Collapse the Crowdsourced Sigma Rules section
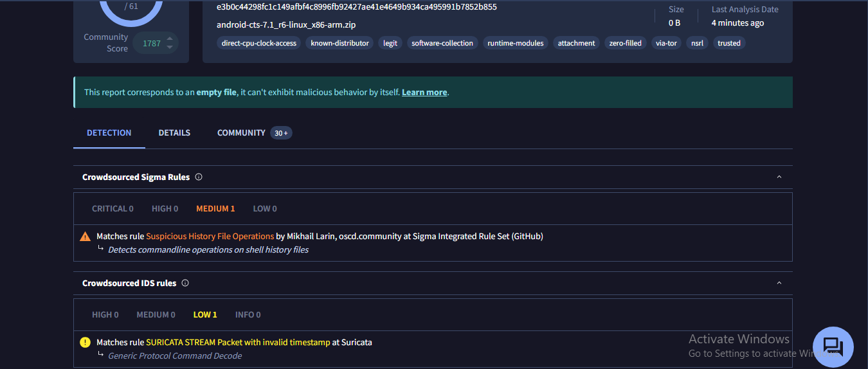This screenshot has height=369, width=868. click(x=779, y=177)
